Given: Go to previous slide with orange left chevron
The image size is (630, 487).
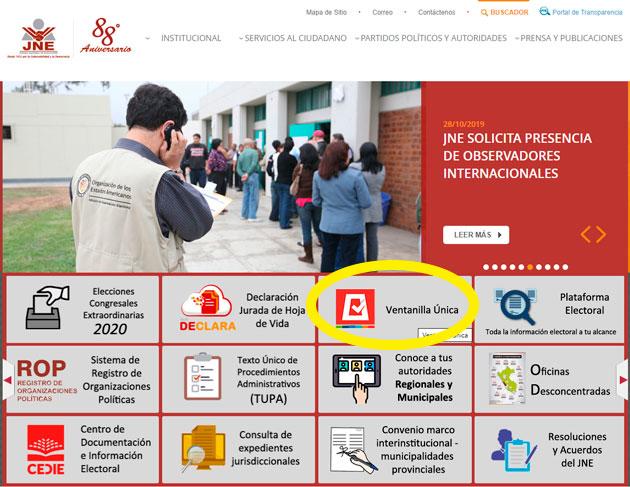Looking at the screenshot, I should [585, 234].
